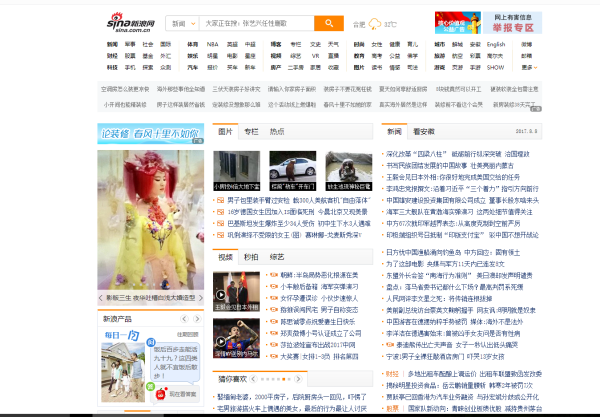The width and height of the screenshot is (600, 417).
Task: Click the blue 问 question badge
Action: (x=151, y=342)
